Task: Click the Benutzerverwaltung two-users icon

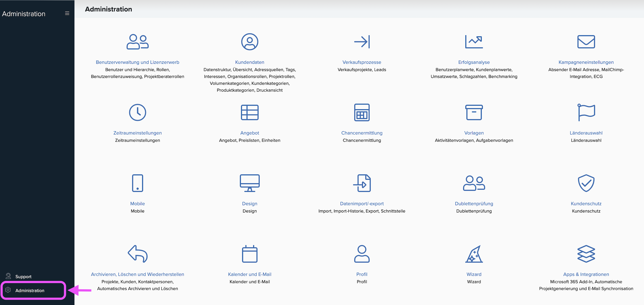Action: pyautogui.click(x=137, y=42)
